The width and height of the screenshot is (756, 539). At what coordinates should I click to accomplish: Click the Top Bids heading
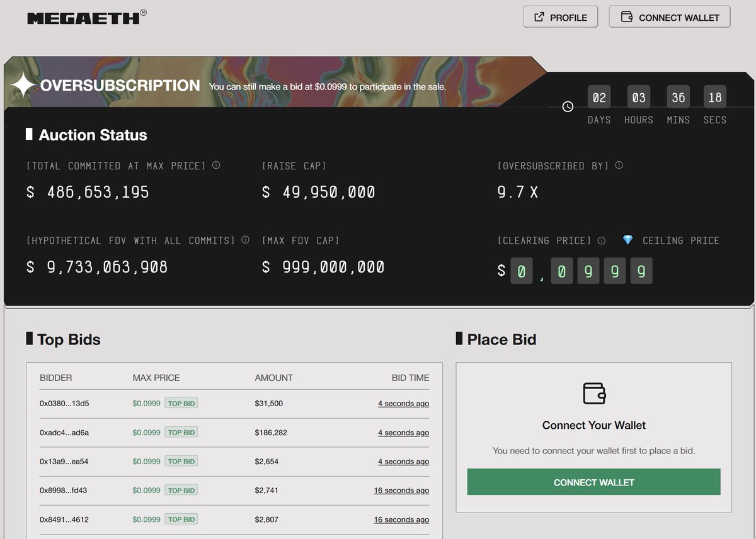tap(69, 339)
